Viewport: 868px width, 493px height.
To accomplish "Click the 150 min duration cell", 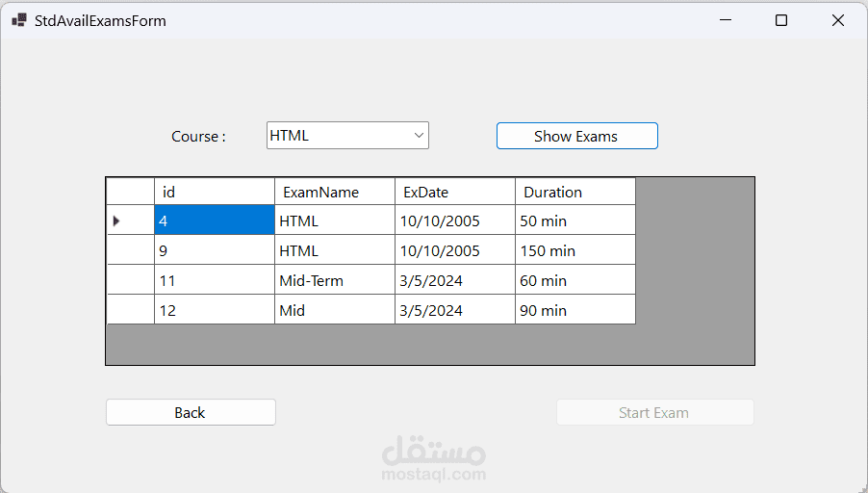I will pyautogui.click(x=575, y=249).
